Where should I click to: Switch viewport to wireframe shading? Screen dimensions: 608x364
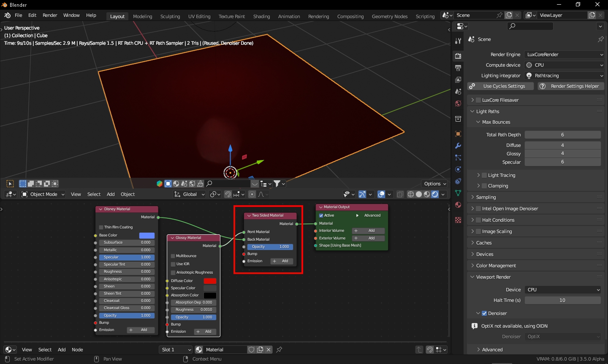[410, 194]
